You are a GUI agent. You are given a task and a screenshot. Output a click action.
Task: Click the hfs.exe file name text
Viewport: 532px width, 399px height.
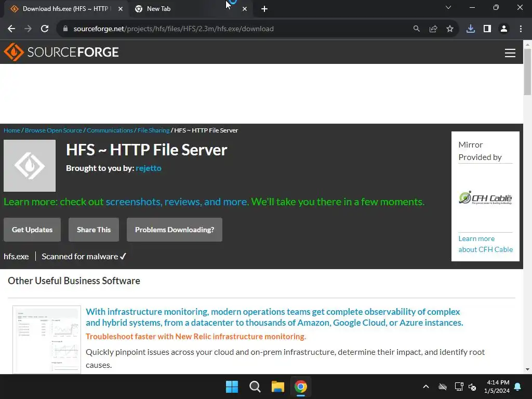[16, 257]
